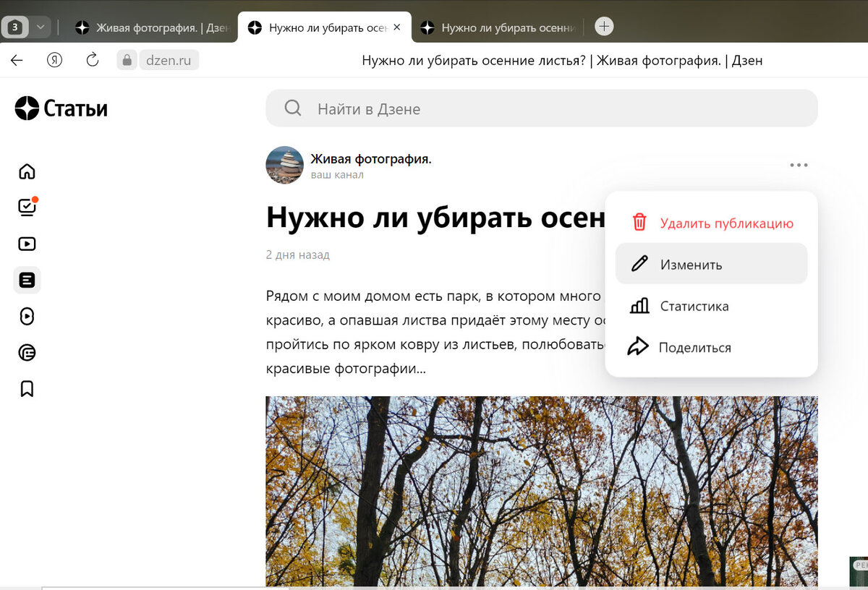This screenshot has width=868, height=590.
Task: Open the Home icon in Dzen sidebar
Action: 27,171
